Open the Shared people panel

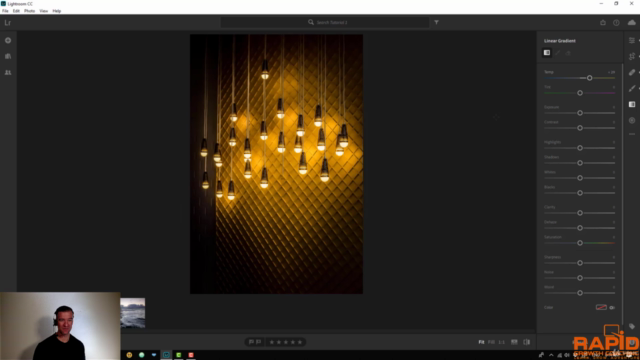coord(8,73)
